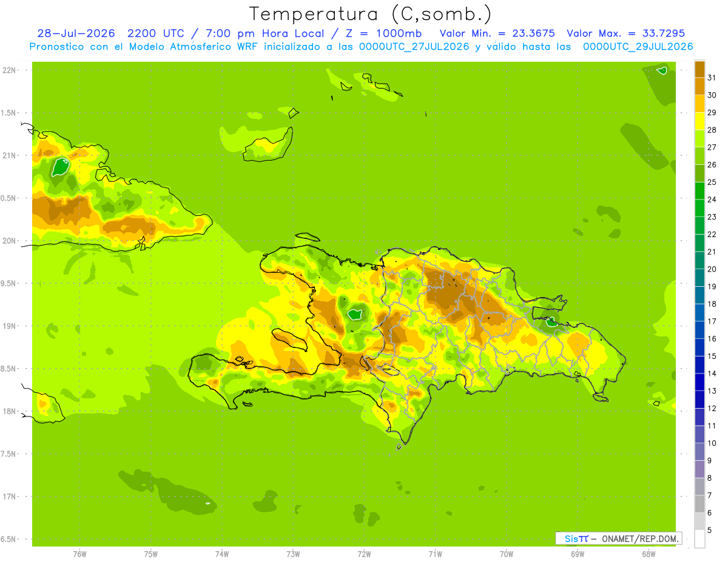Click the '21' color scale label
Image resolution: width=728 pixels, height=562 pixels.
pos(712,252)
